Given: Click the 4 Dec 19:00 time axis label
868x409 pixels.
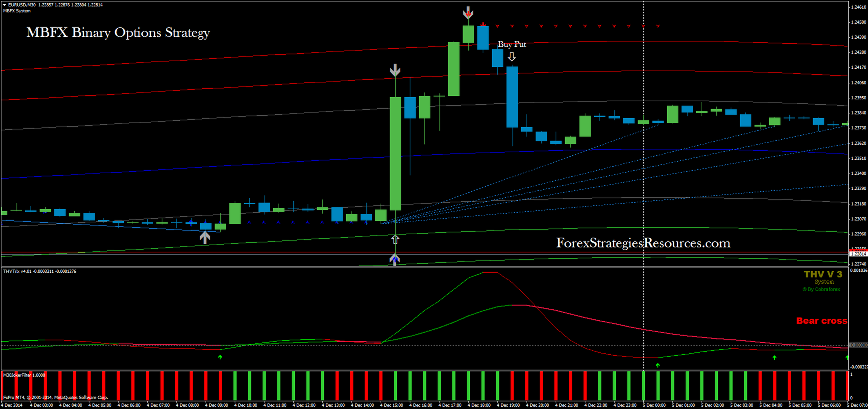Looking at the screenshot, I should tap(508, 405).
